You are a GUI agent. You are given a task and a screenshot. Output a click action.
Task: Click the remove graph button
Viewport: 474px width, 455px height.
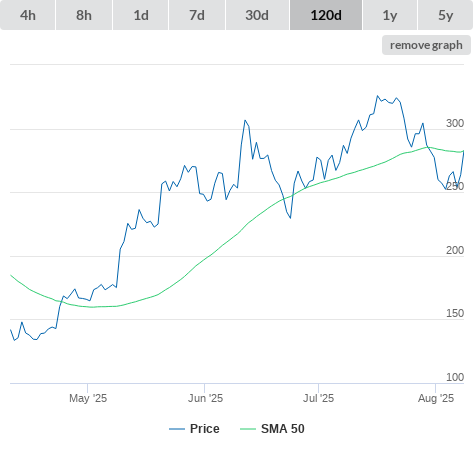point(426,45)
